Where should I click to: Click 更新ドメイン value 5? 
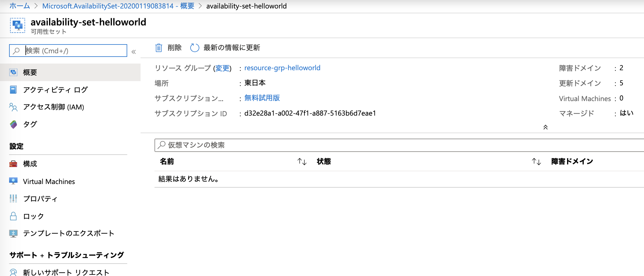tap(621, 83)
